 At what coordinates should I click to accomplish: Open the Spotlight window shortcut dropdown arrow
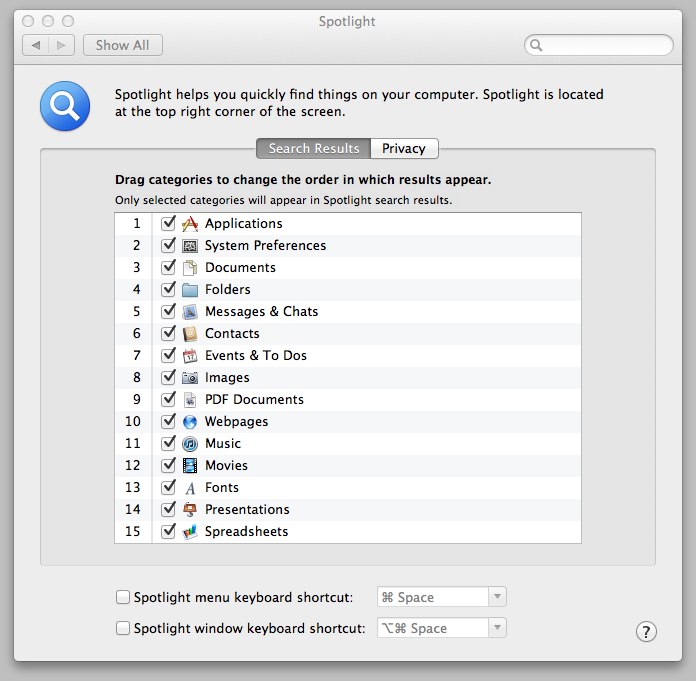coord(498,628)
